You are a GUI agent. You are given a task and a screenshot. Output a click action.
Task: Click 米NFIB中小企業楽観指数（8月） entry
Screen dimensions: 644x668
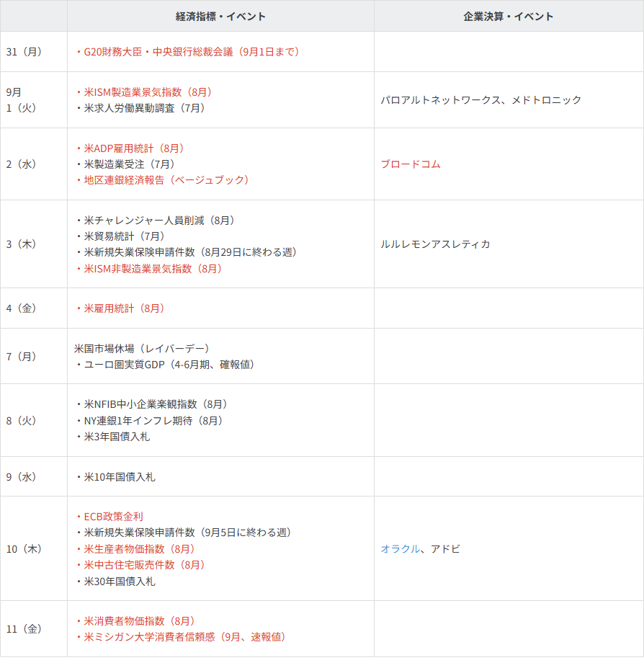click(x=152, y=404)
